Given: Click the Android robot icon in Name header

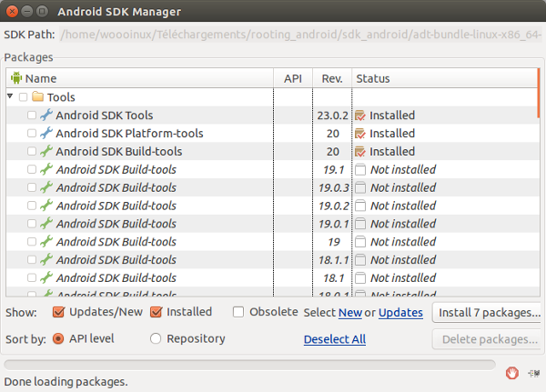Looking at the screenshot, I should [16, 78].
